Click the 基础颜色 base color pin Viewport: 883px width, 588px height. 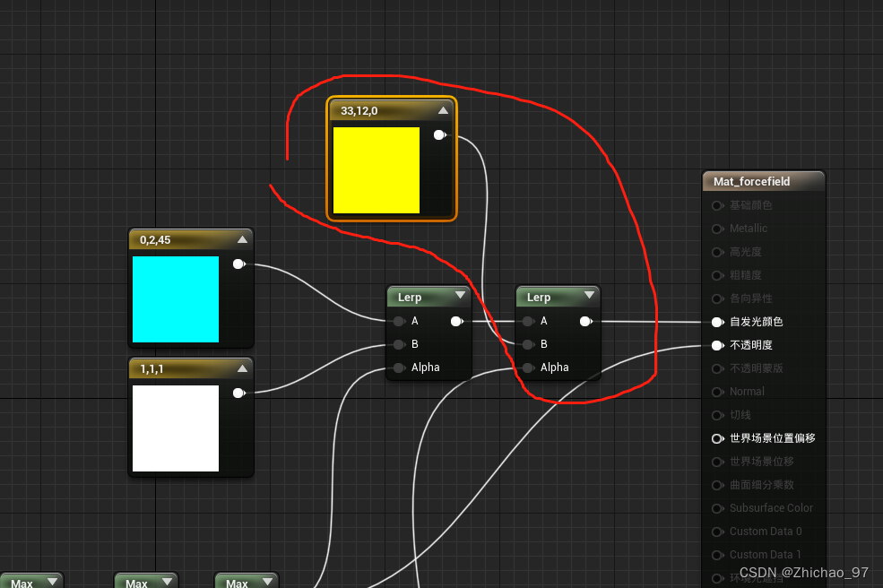click(x=717, y=205)
